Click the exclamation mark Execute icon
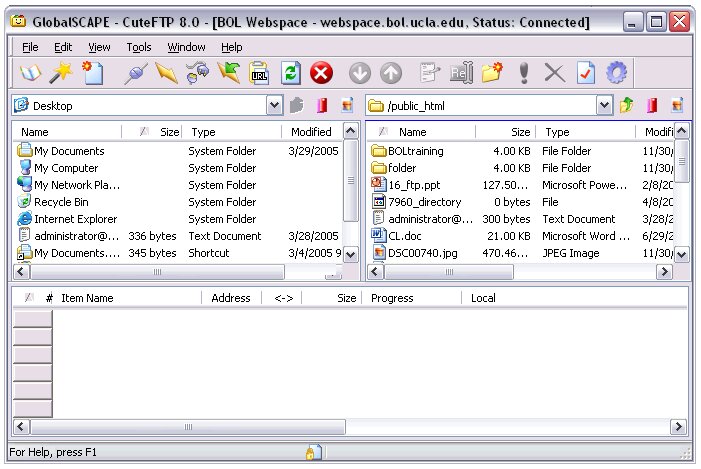Image resolution: width=701 pixels, height=469 pixels. pos(524,73)
